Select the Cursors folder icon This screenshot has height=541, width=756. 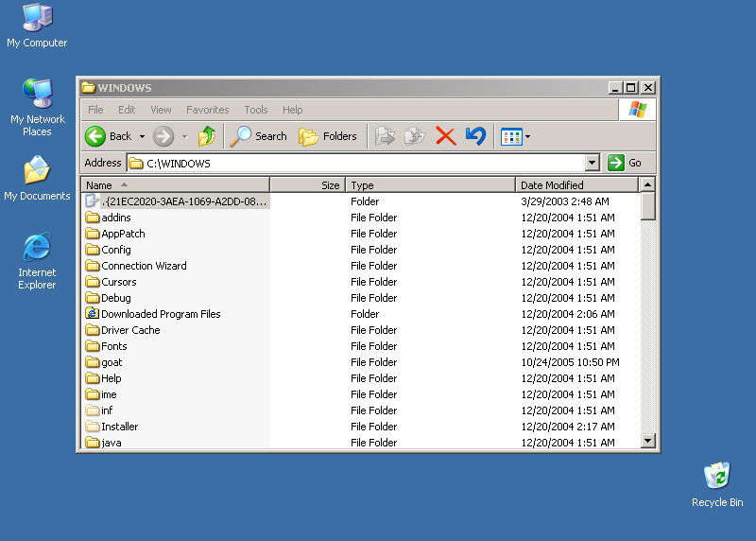92,282
